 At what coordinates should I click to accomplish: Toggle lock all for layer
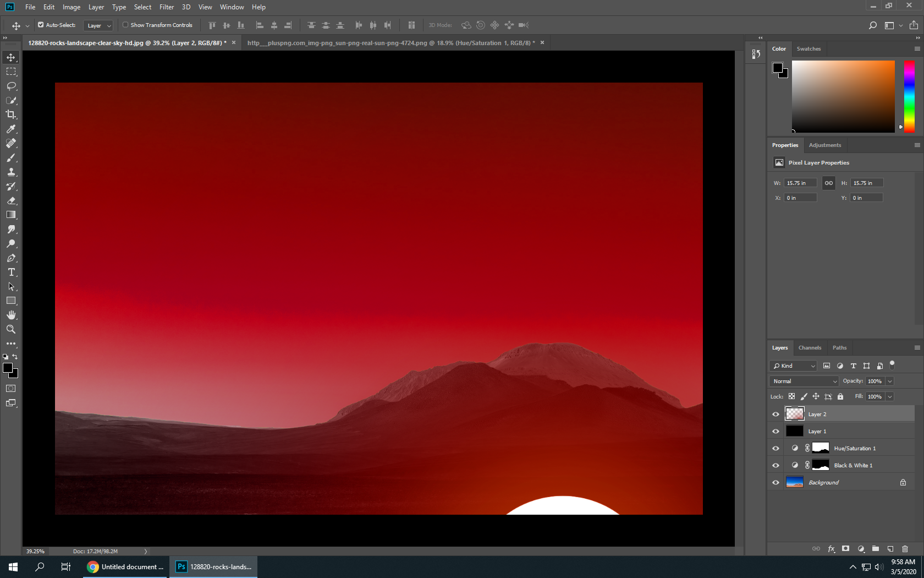(x=840, y=396)
